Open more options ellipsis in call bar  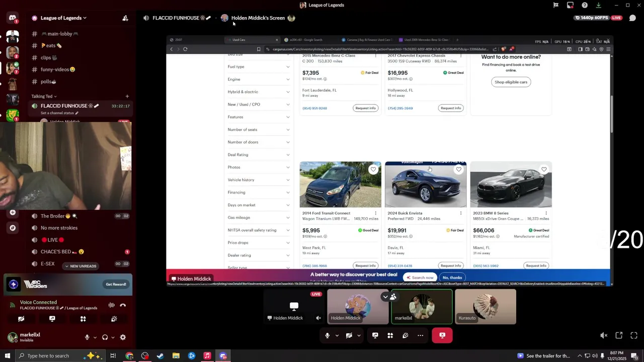pyautogui.click(x=421, y=335)
